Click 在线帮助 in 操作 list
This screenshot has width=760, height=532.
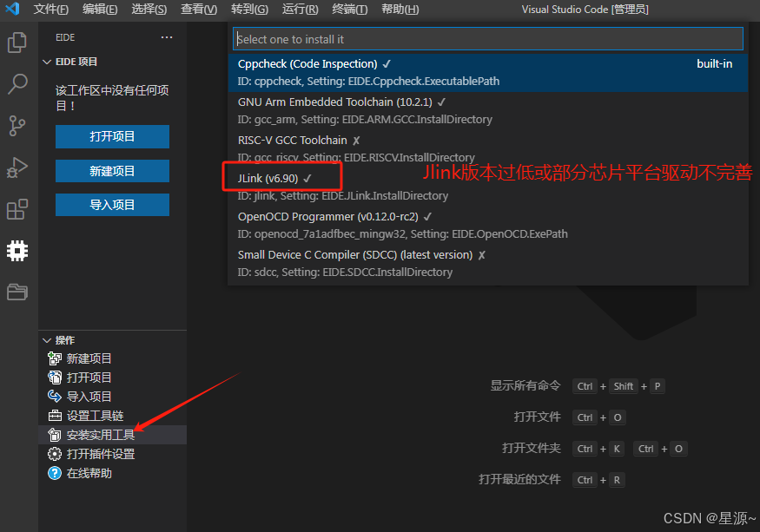[x=89, y=473]
